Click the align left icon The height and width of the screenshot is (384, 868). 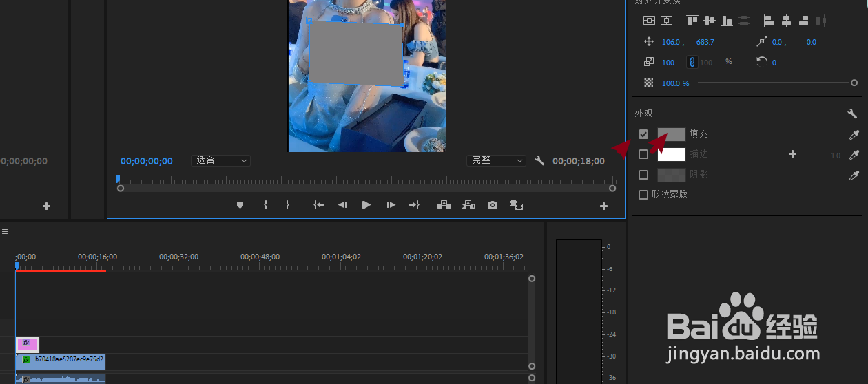tap(769, 21)
